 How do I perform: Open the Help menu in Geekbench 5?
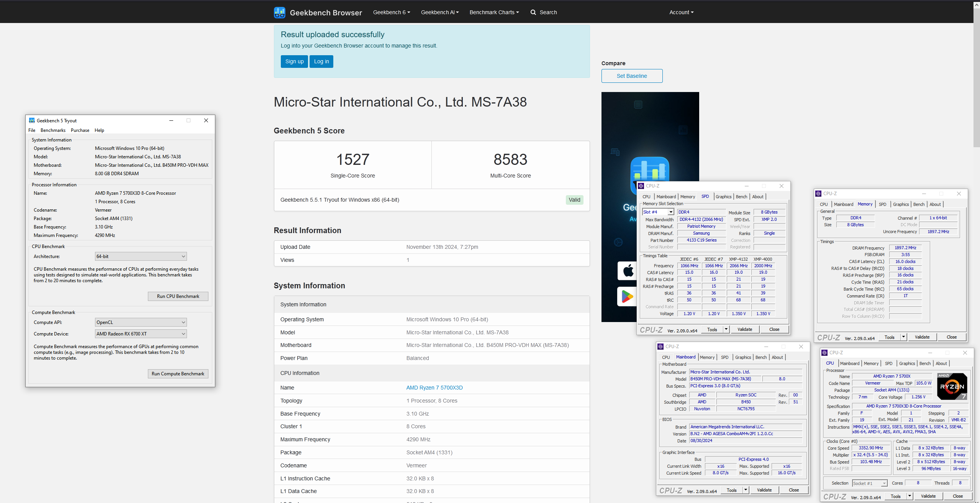[99, 130]
